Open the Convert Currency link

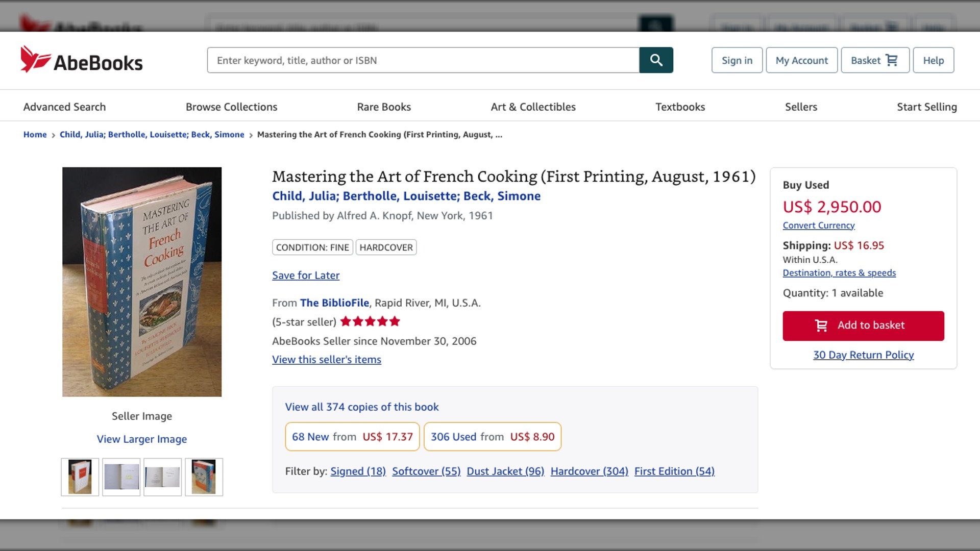(x=818, y=226)
